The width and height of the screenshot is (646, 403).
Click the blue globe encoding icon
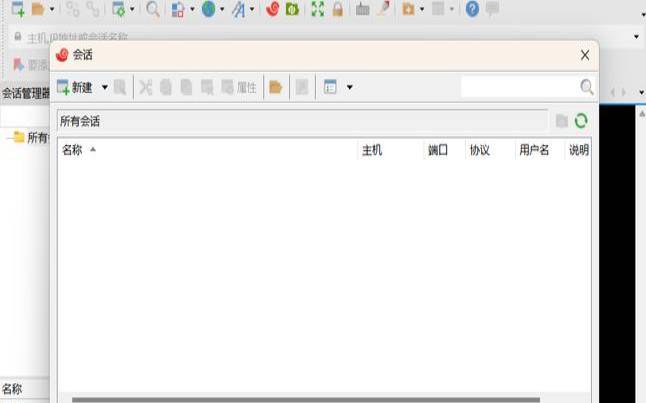click(208, 9)
